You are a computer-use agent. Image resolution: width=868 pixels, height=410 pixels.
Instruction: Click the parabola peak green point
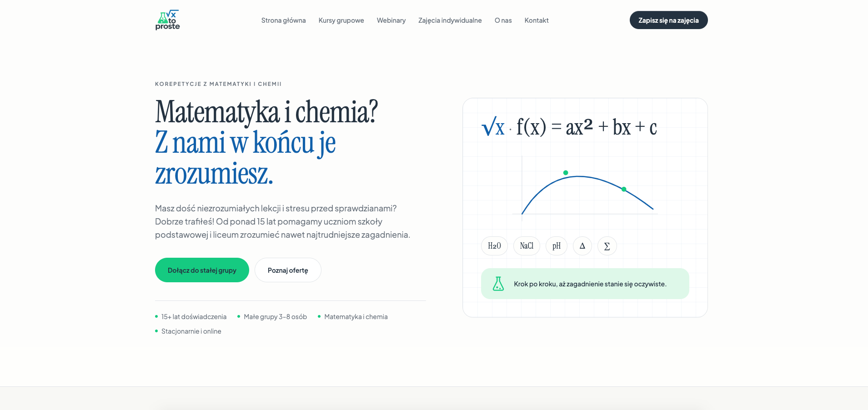click(566, 173)
